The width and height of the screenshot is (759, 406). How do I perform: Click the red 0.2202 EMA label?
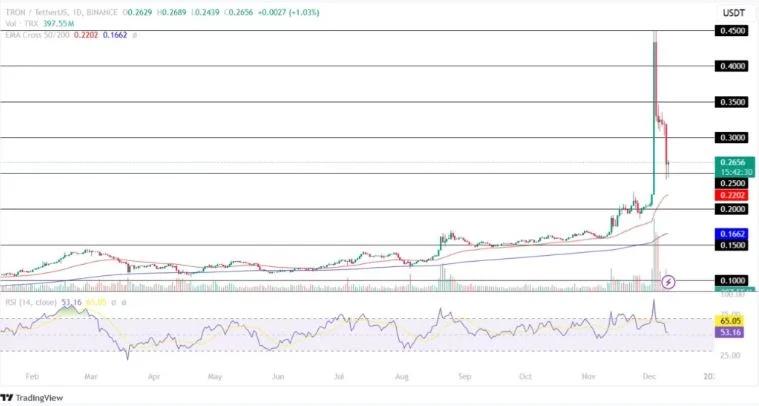click(x=732, y=195)
